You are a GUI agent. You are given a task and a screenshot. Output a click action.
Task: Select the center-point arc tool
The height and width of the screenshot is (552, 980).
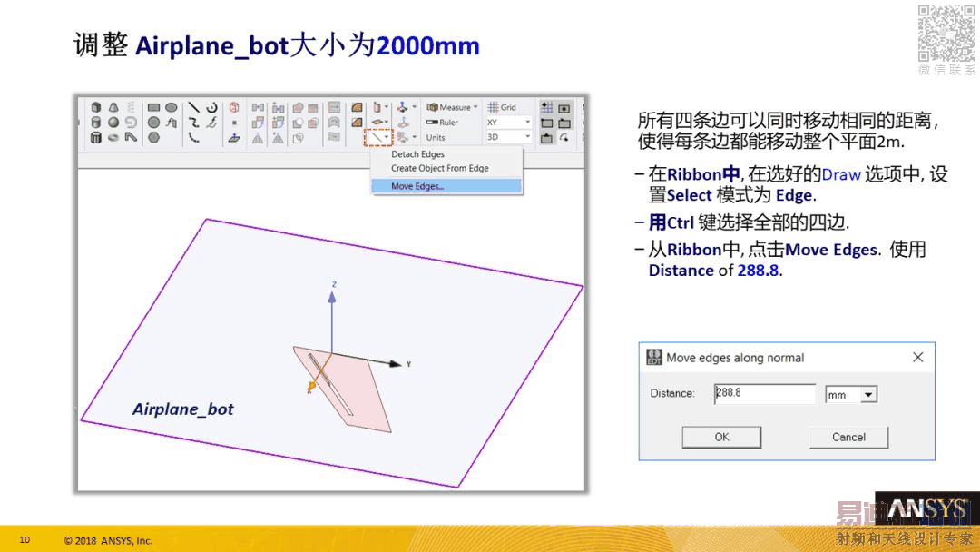pos(211,107)
